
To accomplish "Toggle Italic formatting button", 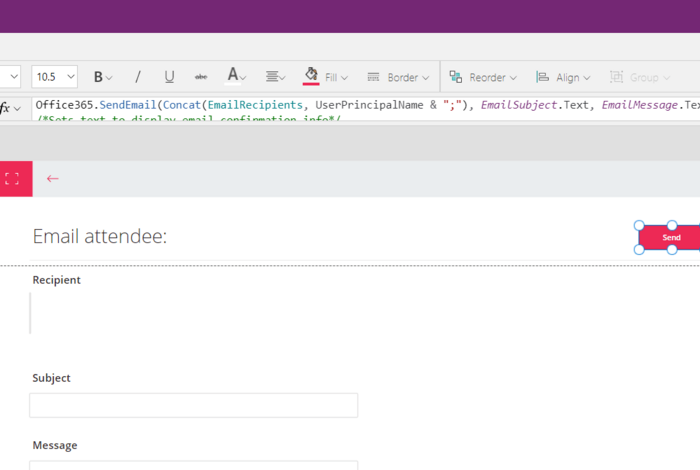I will 138,77.
